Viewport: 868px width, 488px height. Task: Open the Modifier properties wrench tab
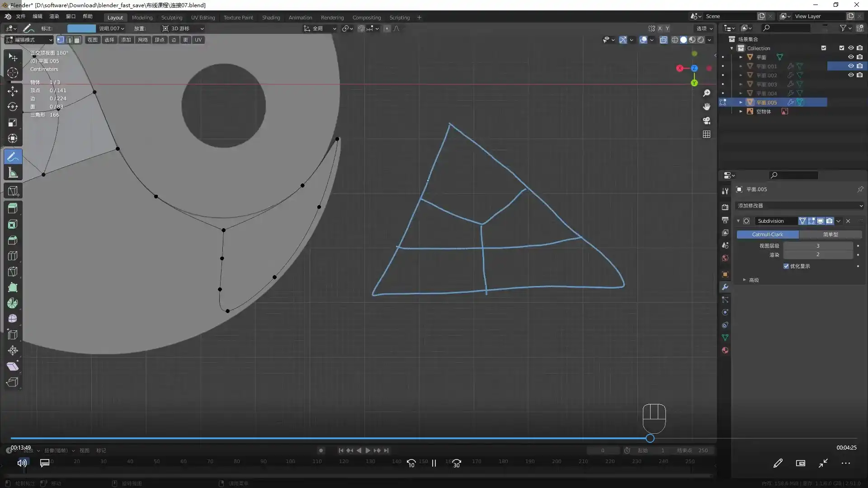pos(725,287)
